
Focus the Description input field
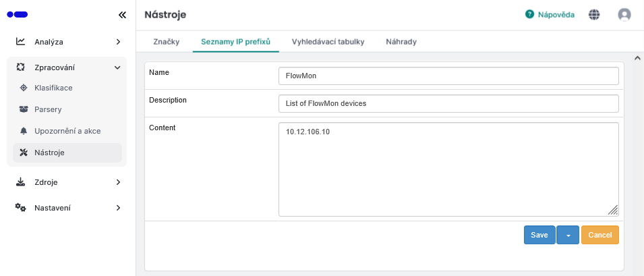coord(448,103)
